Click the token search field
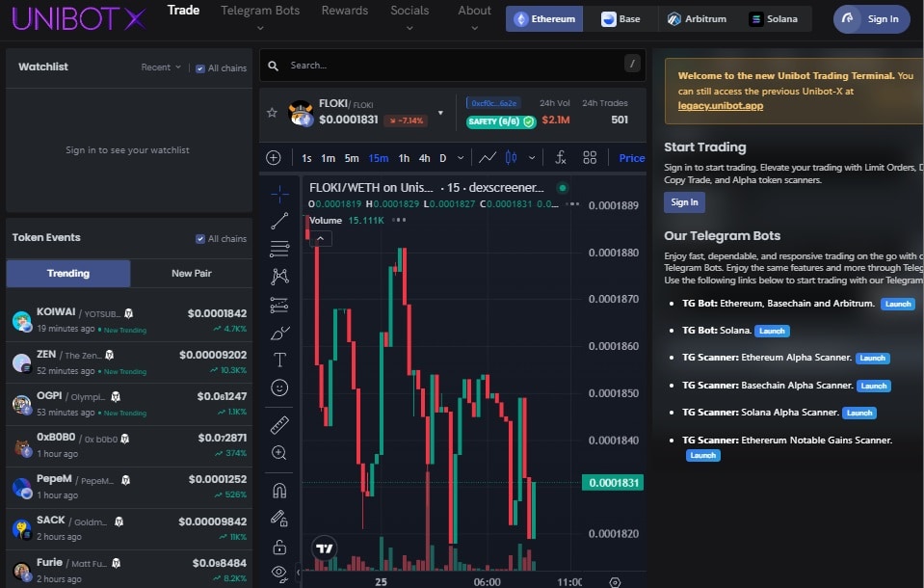Image resolution: width=924 pixels, height=588 pixels. click(x=453, y=65)
